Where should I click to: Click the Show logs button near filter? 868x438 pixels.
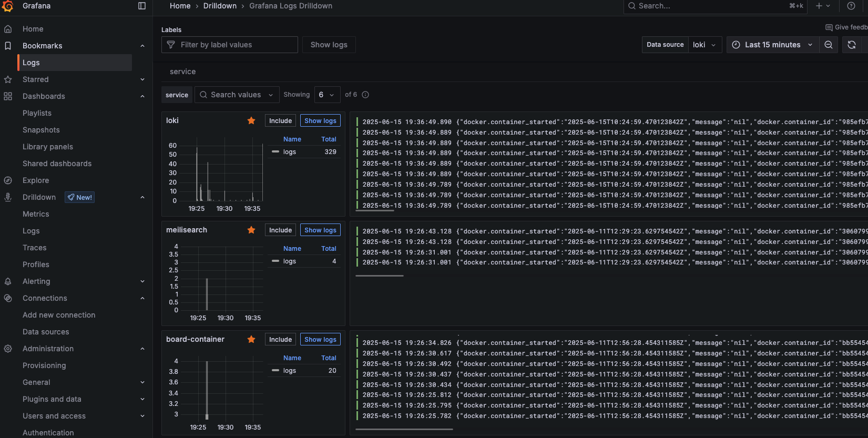click(x=329, y=45)
